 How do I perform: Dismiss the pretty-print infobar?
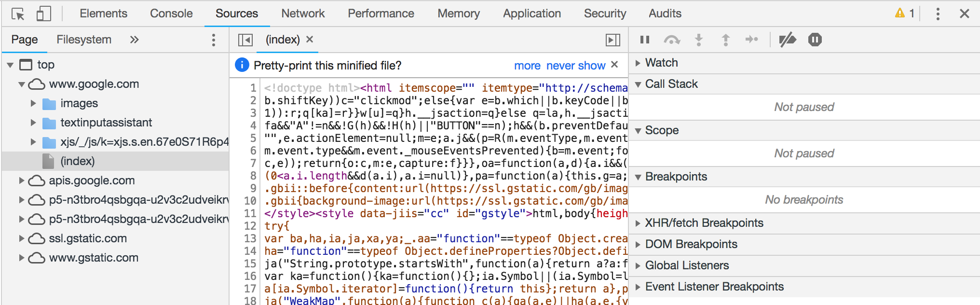tap(614, 65)
